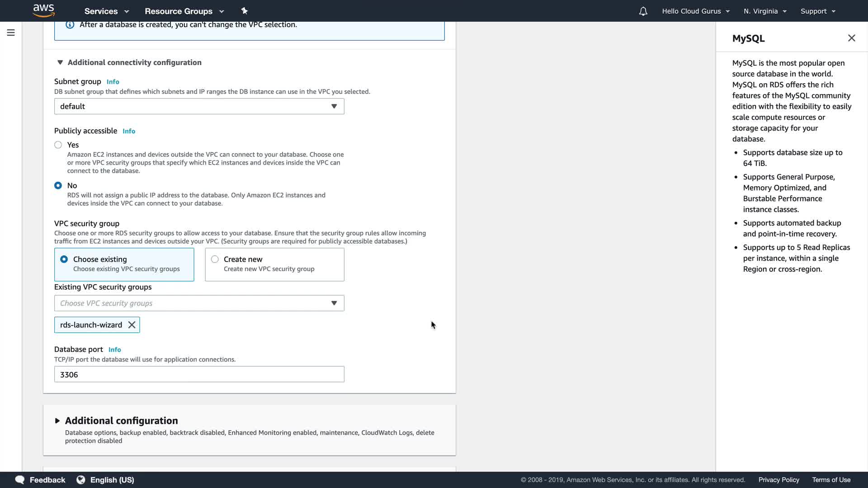Click the Database port input field
The width and height of the screenshot is (868, 488).
pyautogui.click(x=199, y=375)
